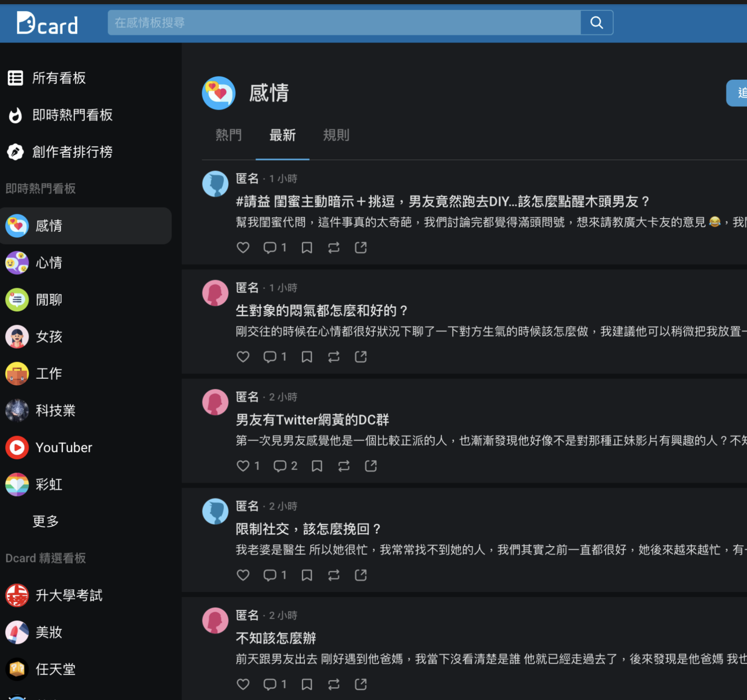Bookmark post 男友有Twitter網黃的DC群
The width and height of the screenshot is (747, 700).
[317, 466]
